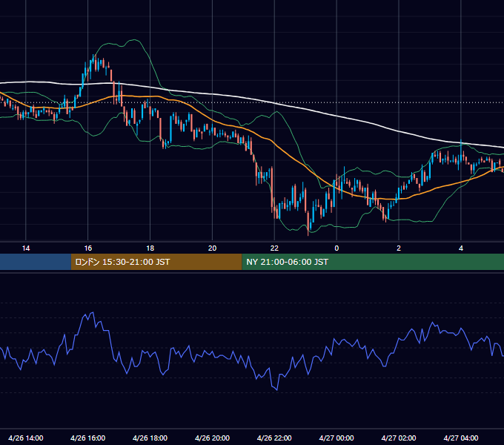The width and height of the screenshot is (504, 445).
Task: Click the '4' hour label on time axis
Action: (461, 248)
